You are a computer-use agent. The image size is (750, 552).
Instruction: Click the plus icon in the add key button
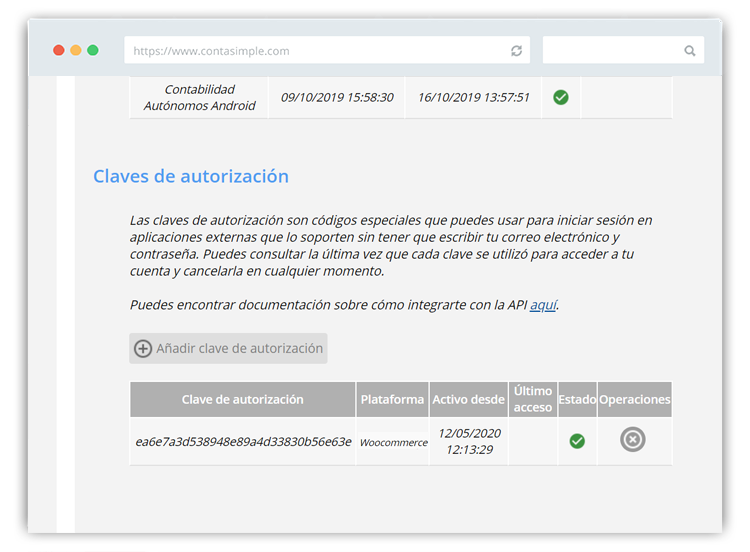point(143,349)
